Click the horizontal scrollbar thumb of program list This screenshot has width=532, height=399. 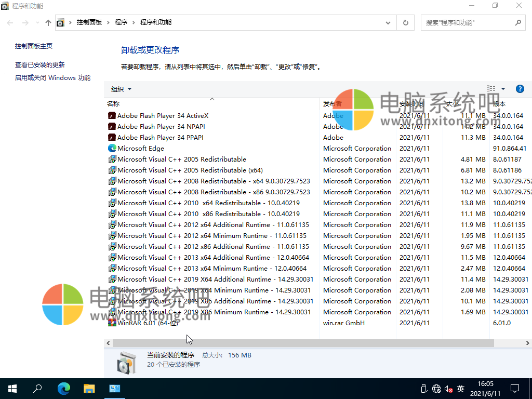tap(303, 343)
